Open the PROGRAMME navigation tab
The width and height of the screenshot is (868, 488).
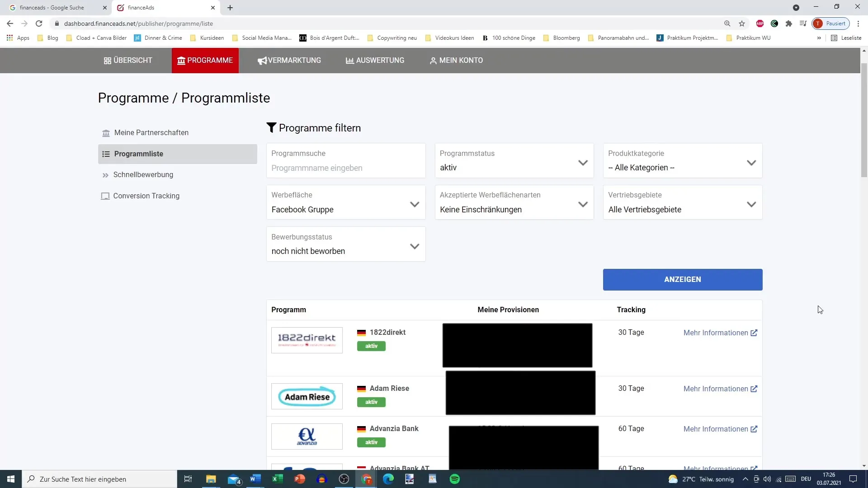point(205,60)
